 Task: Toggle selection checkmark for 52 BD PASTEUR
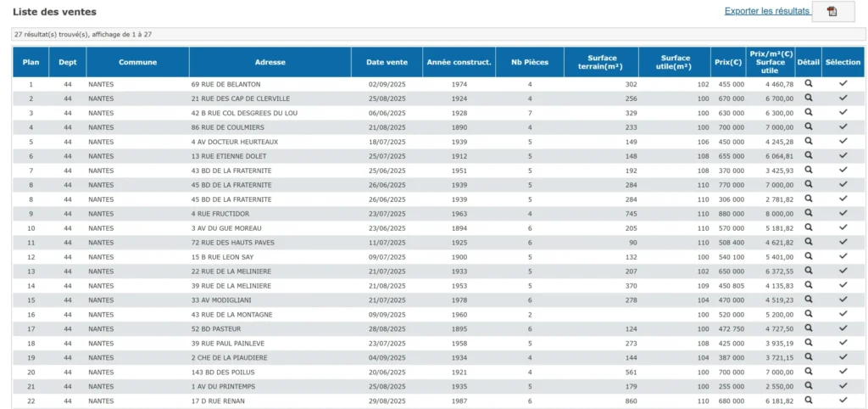point(843,328)
